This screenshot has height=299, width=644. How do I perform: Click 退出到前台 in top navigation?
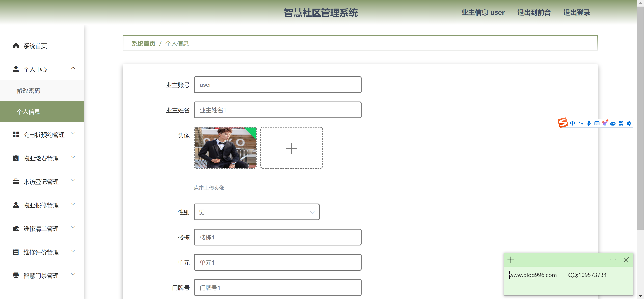click(534, 13)
